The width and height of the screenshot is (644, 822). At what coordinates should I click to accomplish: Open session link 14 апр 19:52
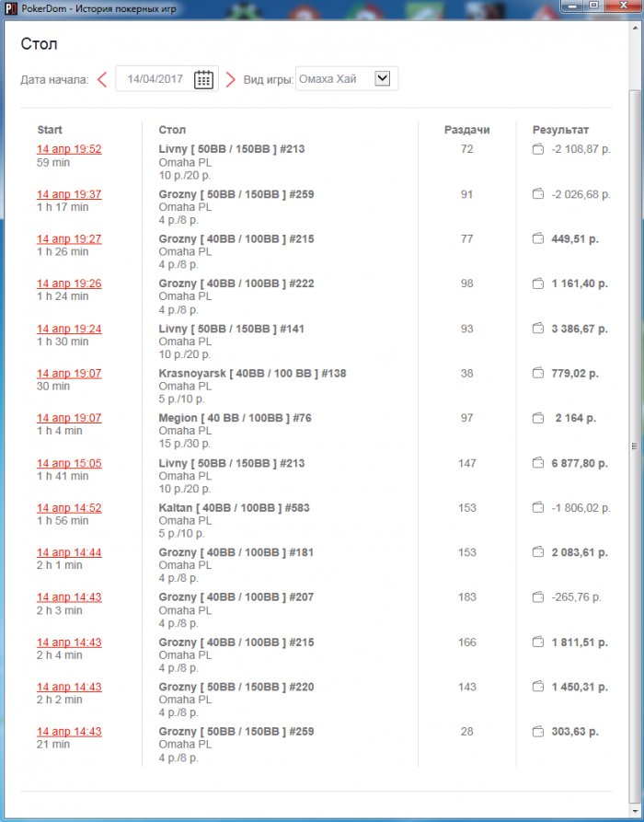click(x=69, y=149)
